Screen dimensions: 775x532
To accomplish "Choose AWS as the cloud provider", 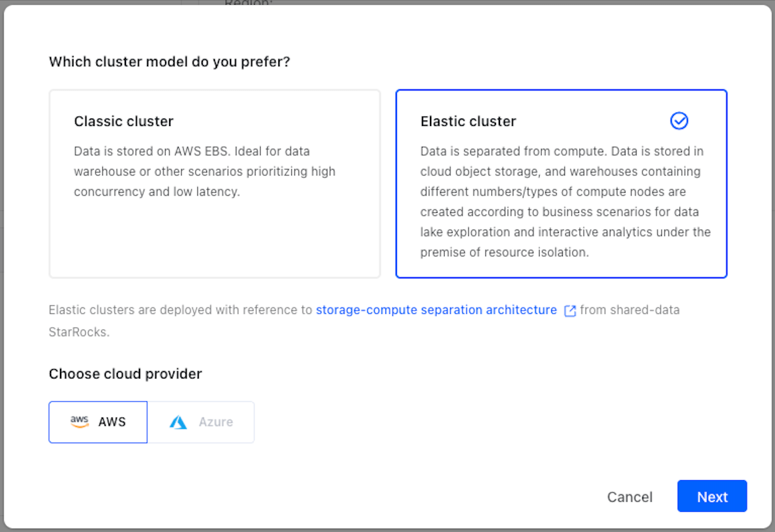I will pyautogui.click(x=98, y=422).
